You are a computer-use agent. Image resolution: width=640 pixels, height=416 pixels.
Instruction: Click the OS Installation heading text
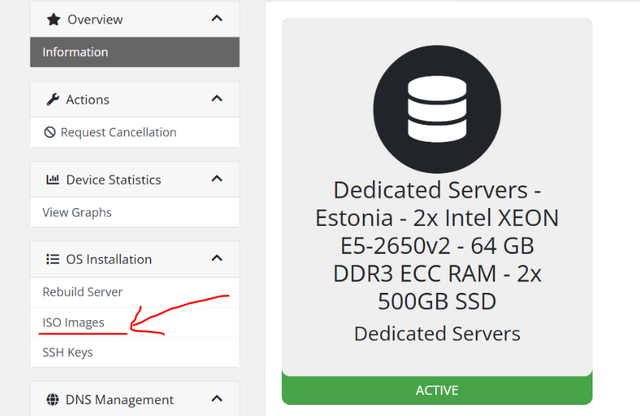pos(109,259)
